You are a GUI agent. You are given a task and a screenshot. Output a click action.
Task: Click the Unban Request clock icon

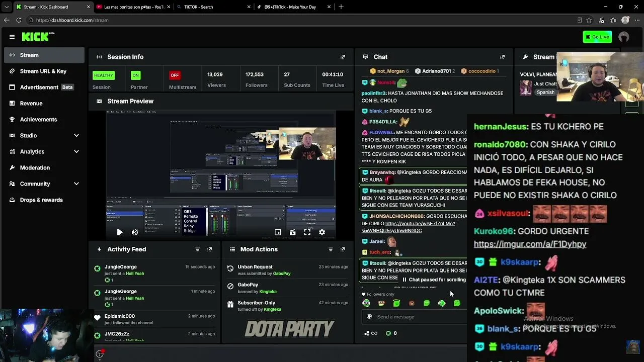point(230,269)
